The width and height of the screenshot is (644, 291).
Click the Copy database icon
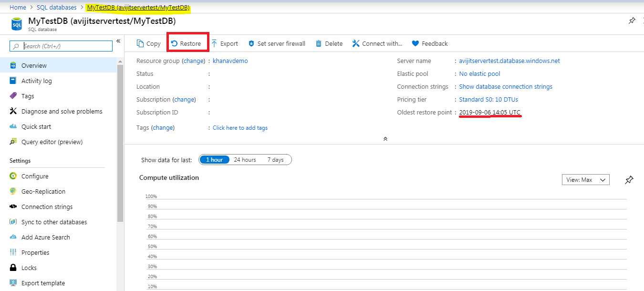[x=140, y=43]
